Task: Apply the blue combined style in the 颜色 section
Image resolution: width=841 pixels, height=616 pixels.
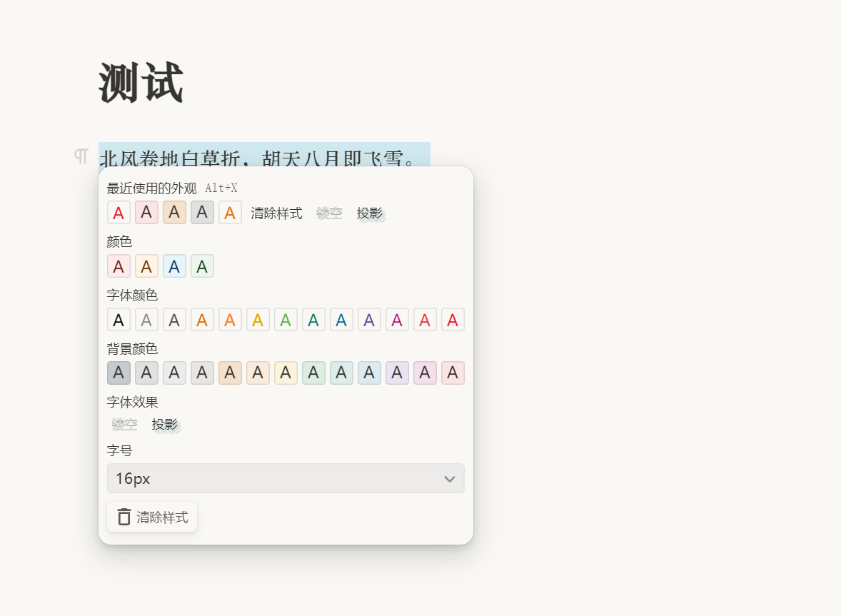Action: coord(174,266)
